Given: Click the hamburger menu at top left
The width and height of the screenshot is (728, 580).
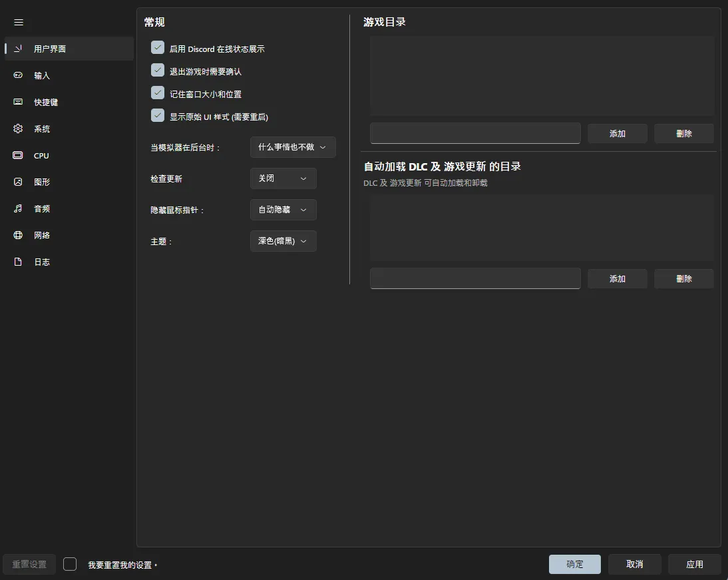Looking at the screenshot, I should 19,22.
